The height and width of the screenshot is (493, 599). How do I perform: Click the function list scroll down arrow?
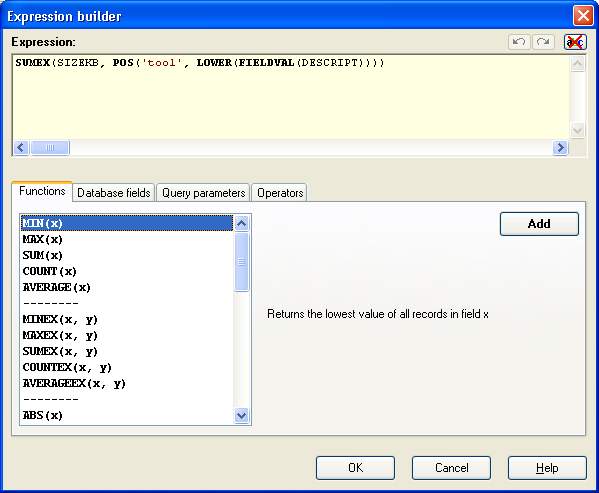click(241, 415)
